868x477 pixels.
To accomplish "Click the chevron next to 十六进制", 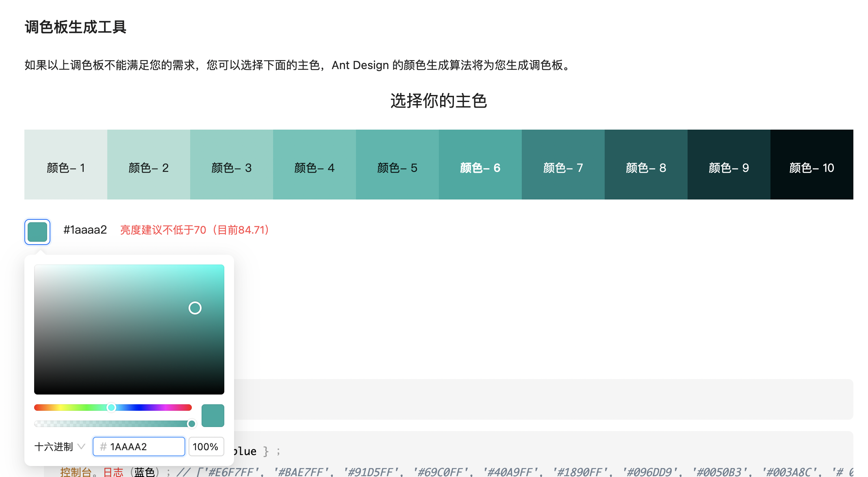I will pyautogui.click(x=81, y=447).
